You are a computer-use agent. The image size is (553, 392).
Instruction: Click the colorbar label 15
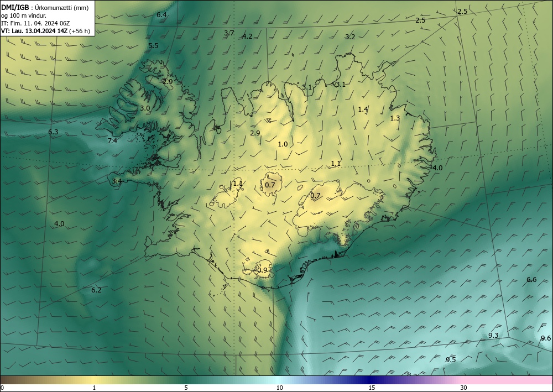pos(372,388)
